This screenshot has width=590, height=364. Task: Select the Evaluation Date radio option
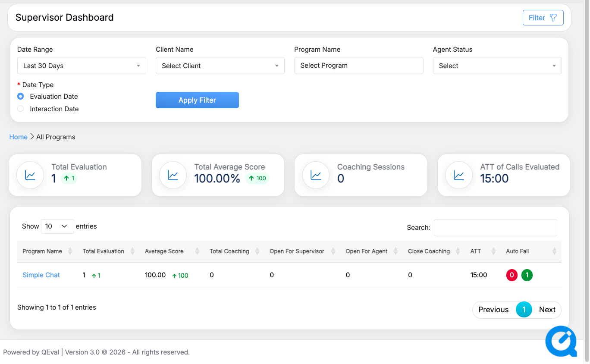21,97
